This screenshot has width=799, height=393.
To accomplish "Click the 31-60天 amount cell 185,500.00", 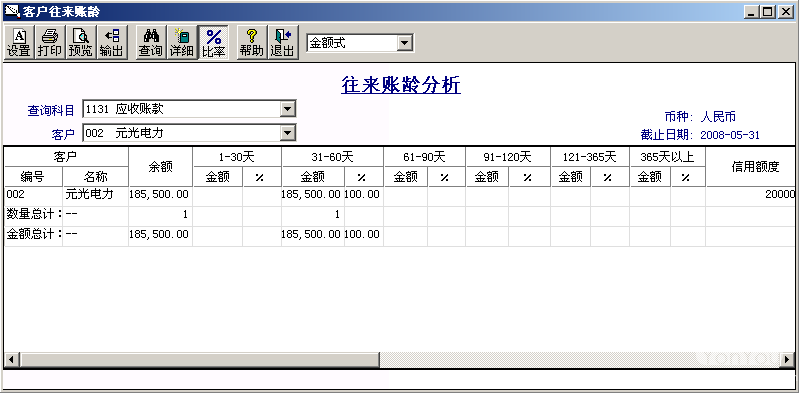I will 313,195.
